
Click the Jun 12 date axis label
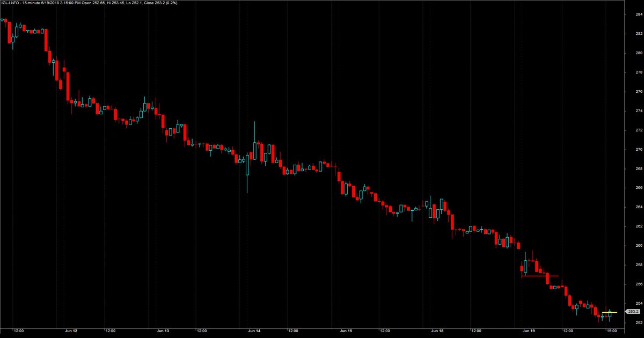point(71,331)
